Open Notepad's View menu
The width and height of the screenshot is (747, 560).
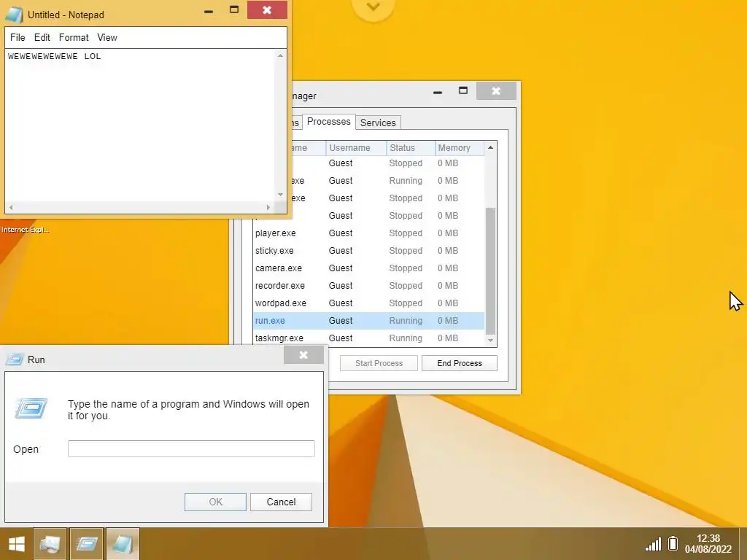[x=107, y=38]
